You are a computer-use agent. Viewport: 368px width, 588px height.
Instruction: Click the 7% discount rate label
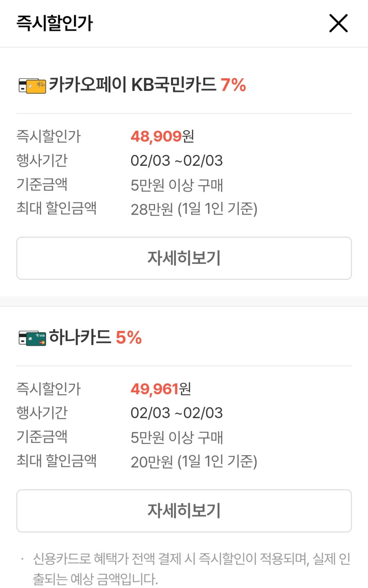pyautogui.click(x=233, y=85)
